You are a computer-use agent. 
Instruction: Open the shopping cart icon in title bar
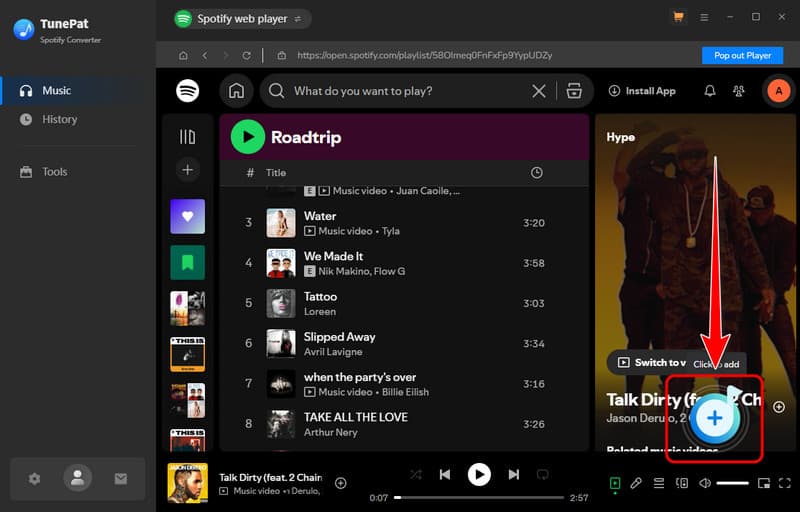[x=679, y=17]
